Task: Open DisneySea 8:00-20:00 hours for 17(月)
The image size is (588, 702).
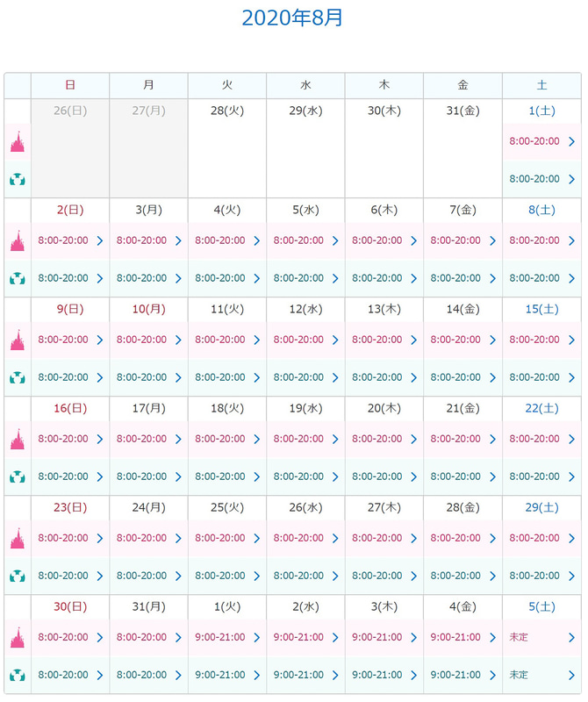Action: click(141, 476)
